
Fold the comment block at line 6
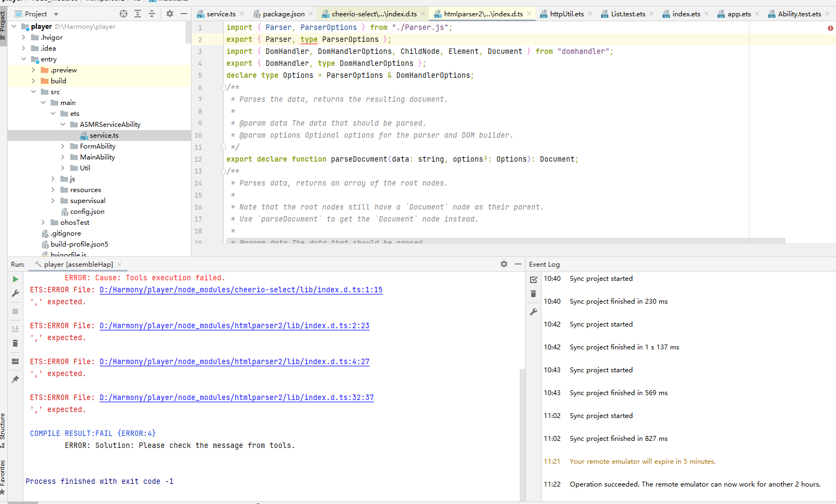click(223, 88)
